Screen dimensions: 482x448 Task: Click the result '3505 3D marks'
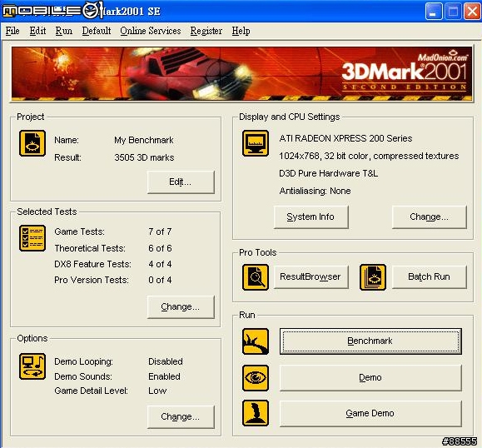tap(144, 157)
